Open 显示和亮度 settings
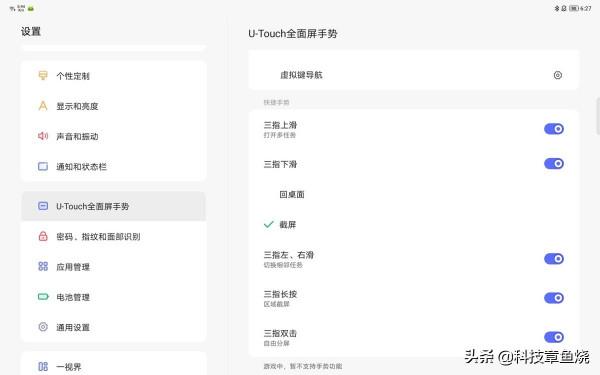This screenshot has height=375, width=600. 114,106
